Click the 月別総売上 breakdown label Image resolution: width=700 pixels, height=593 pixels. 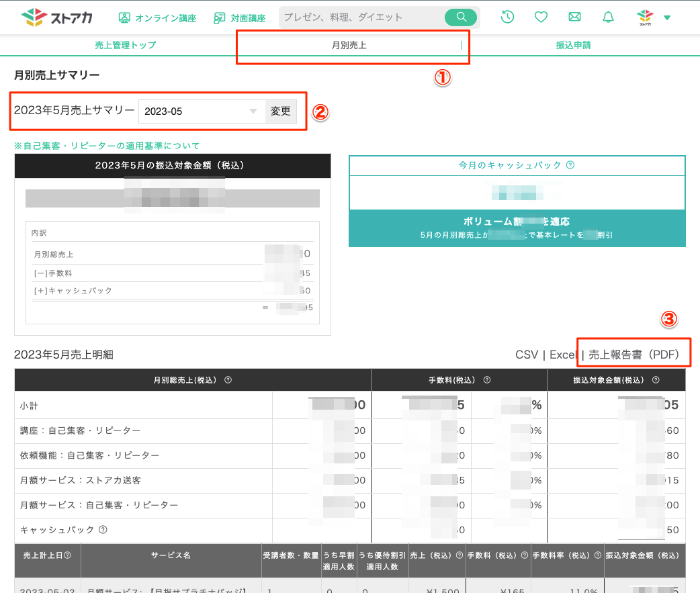(54, 255)
